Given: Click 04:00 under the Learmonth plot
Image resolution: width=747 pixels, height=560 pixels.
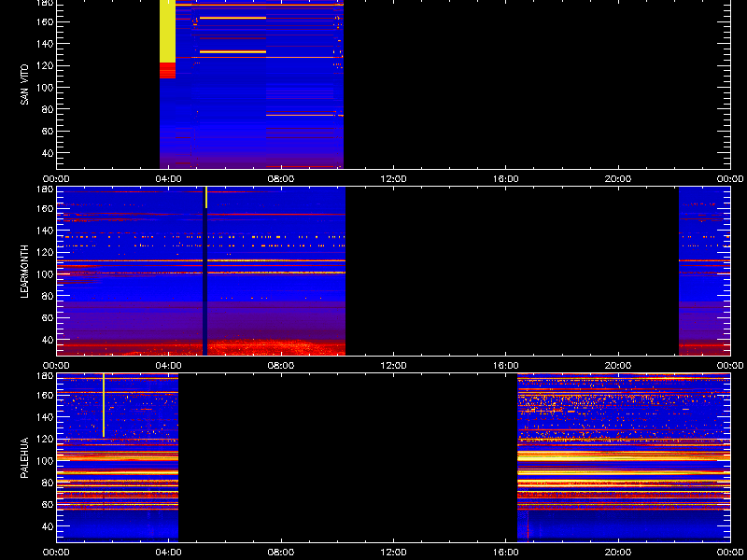Looking at the screenshot, I should click(x=169, y=366).
